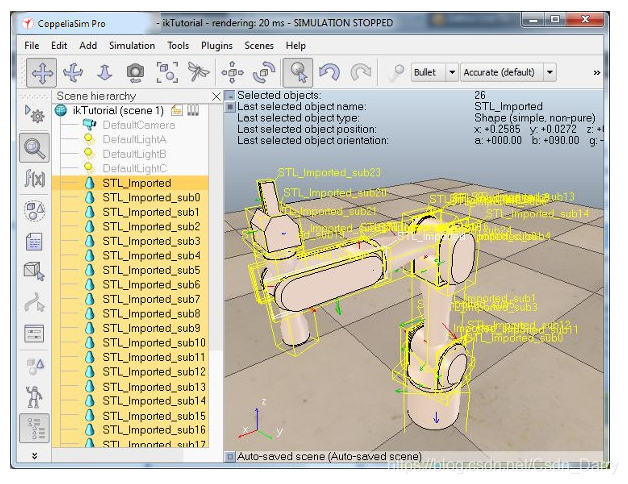628x484 pixels.
Task: Select the camera pan tool
Action: pos(42,73)
